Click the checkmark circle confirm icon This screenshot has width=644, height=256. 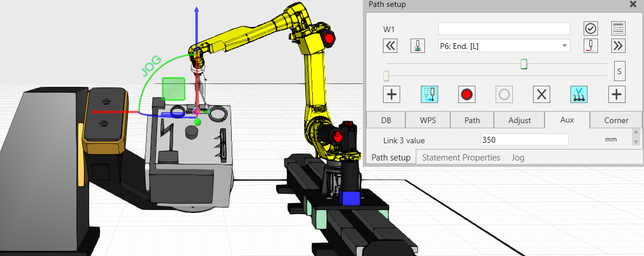click(x=591, y=28)
